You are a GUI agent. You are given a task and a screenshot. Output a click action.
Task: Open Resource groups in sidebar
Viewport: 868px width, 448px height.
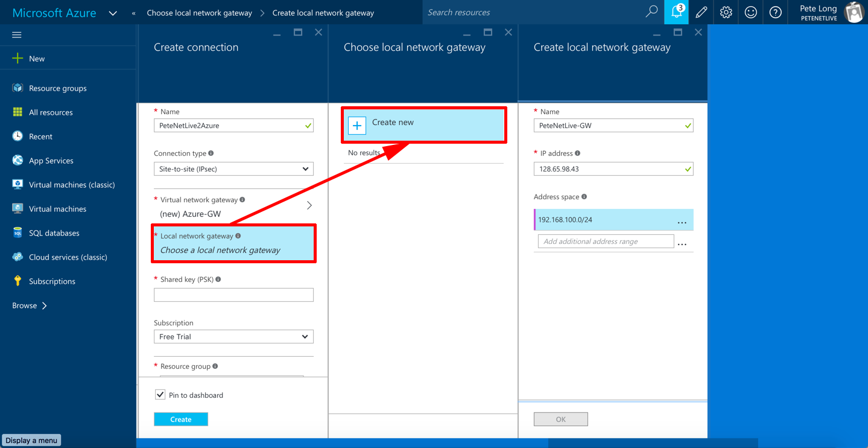[x=58, y=88]
